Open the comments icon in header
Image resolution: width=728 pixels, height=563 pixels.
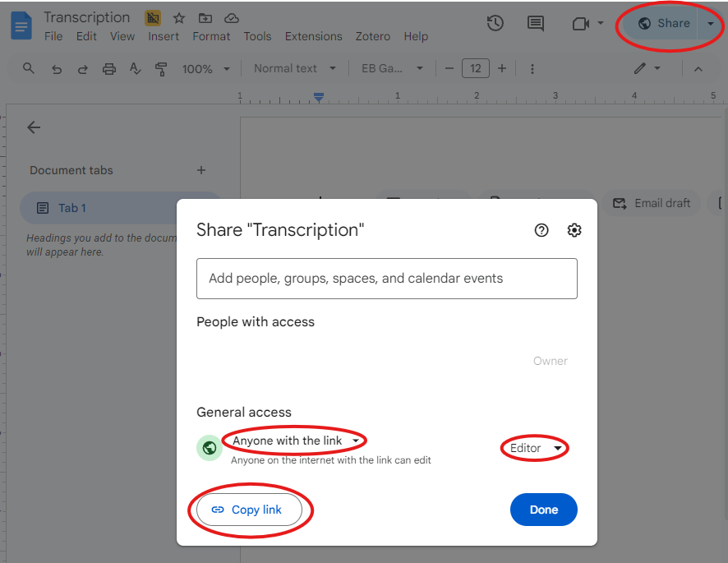point(536,24)
